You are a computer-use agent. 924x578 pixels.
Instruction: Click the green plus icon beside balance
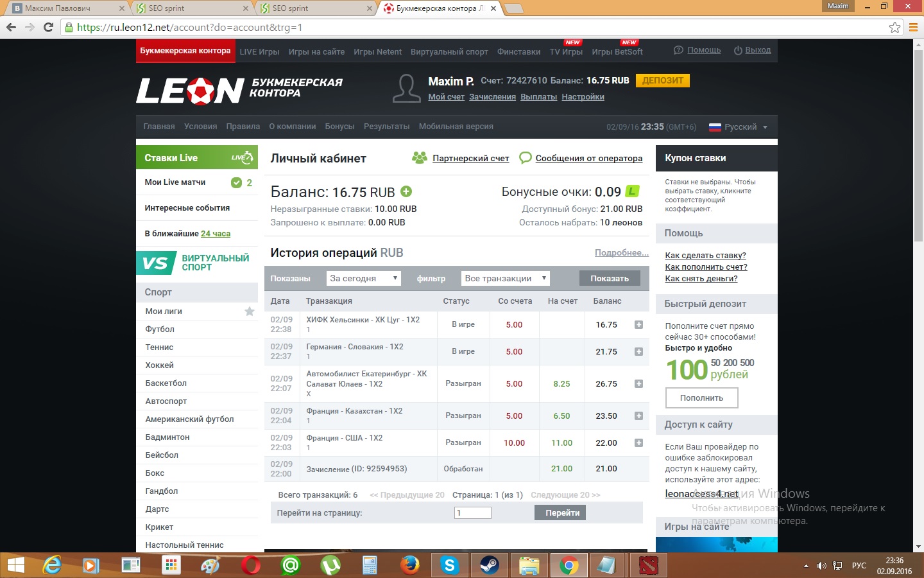click(x=406, y=191)
